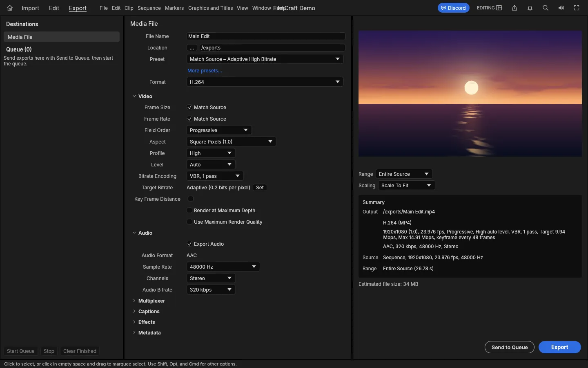Screen dimensions: 588x368
Task: Open the Audio Bitrate dropdown
Action: point(211,290)
